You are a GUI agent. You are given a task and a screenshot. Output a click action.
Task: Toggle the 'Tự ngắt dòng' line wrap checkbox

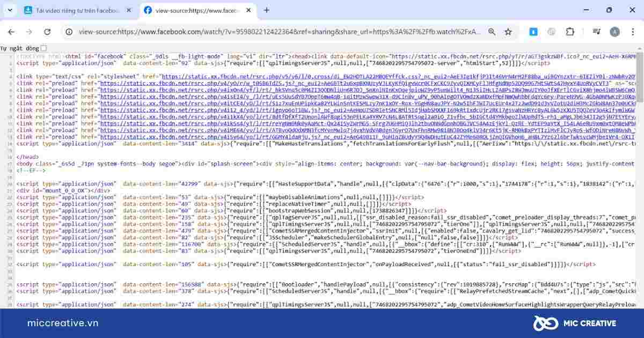coord(43,48)
